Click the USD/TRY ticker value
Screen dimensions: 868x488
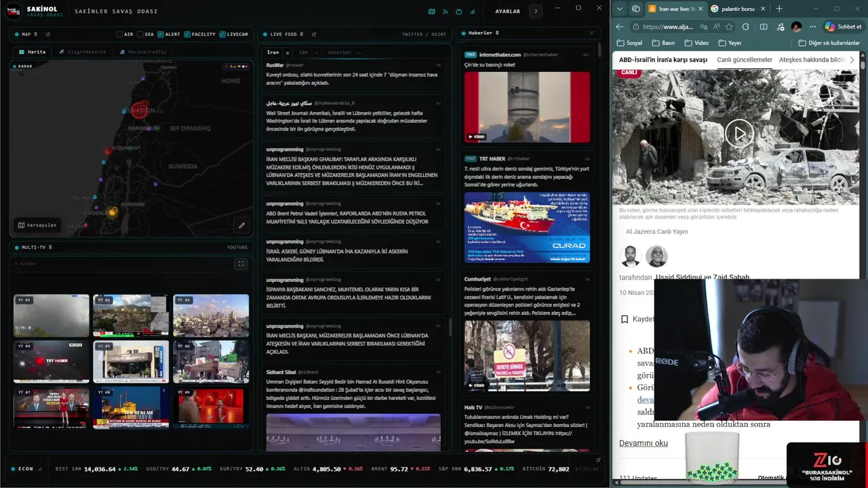pos(180,469)
